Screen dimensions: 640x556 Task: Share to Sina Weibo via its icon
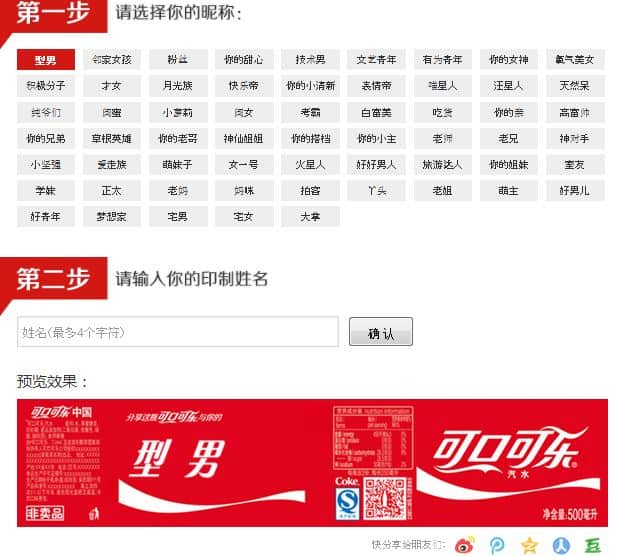pos(465,545)
